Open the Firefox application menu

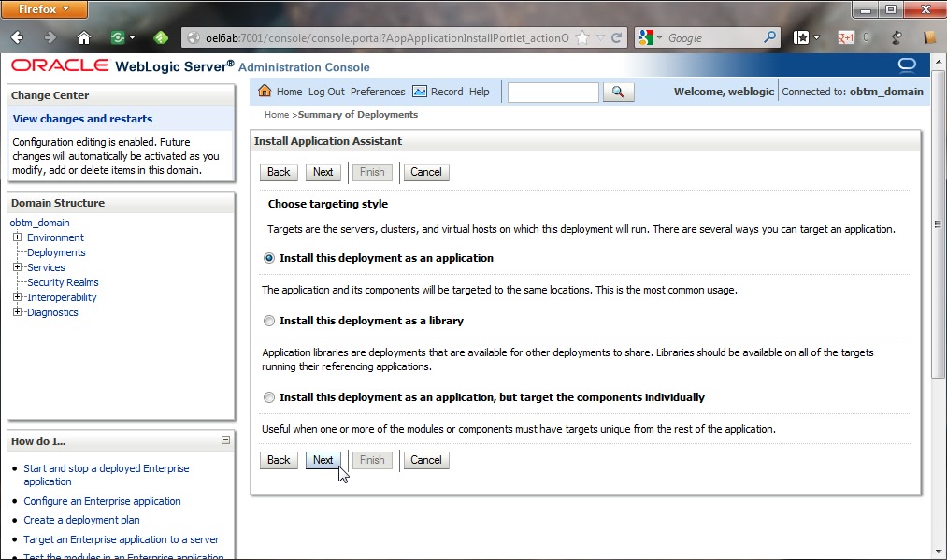(44, 9)
